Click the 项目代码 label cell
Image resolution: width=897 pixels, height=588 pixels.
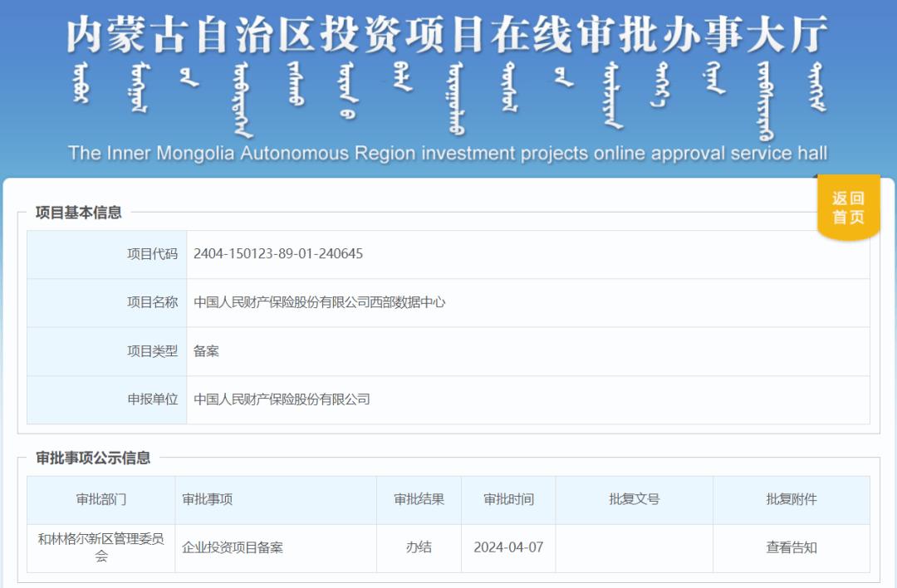coord(107,254)
